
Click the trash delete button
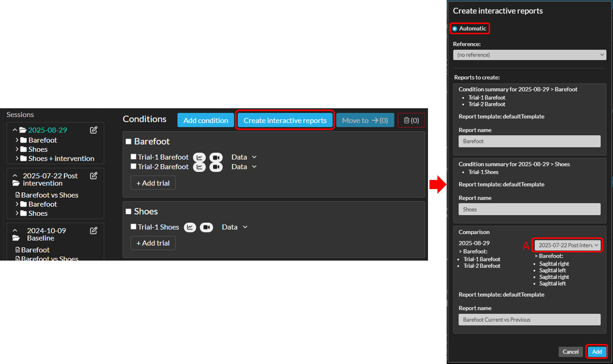coord(411,120)
